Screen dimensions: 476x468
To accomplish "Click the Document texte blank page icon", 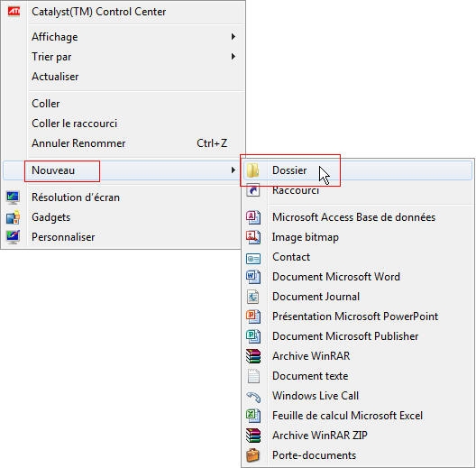I will point(253,376).
